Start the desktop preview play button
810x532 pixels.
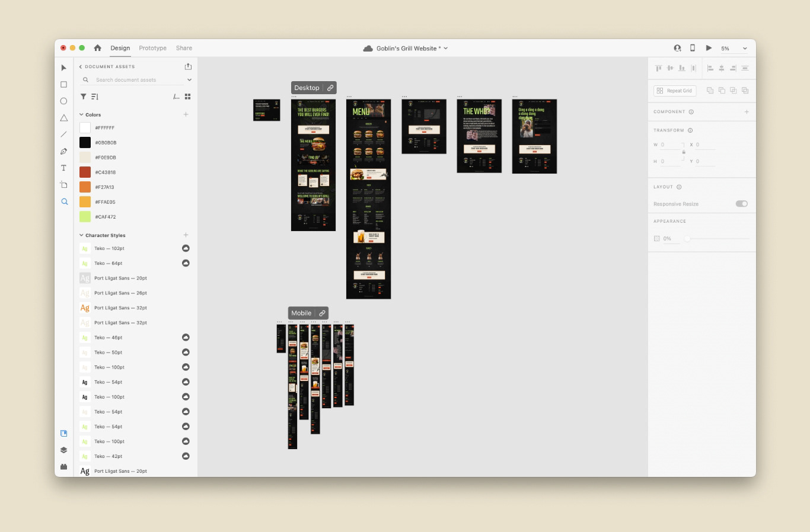click(x=709, y=48)
